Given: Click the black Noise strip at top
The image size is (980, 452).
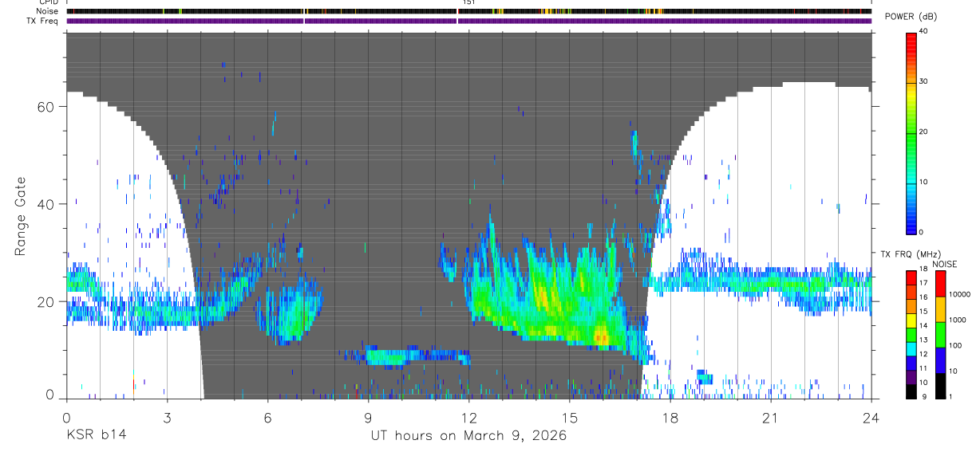Looking at the screenshot, I should coord(469,11).
